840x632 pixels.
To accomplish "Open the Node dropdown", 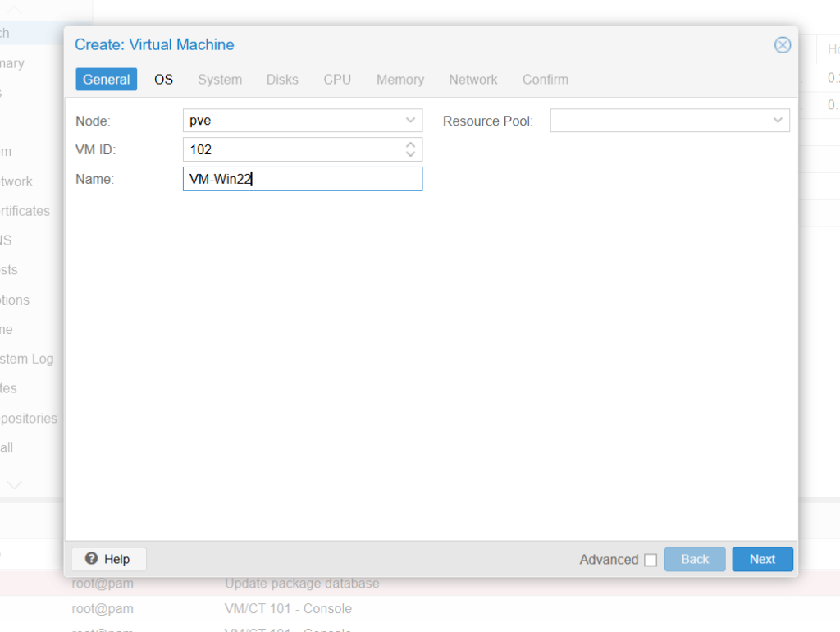I will click(410, 121).
